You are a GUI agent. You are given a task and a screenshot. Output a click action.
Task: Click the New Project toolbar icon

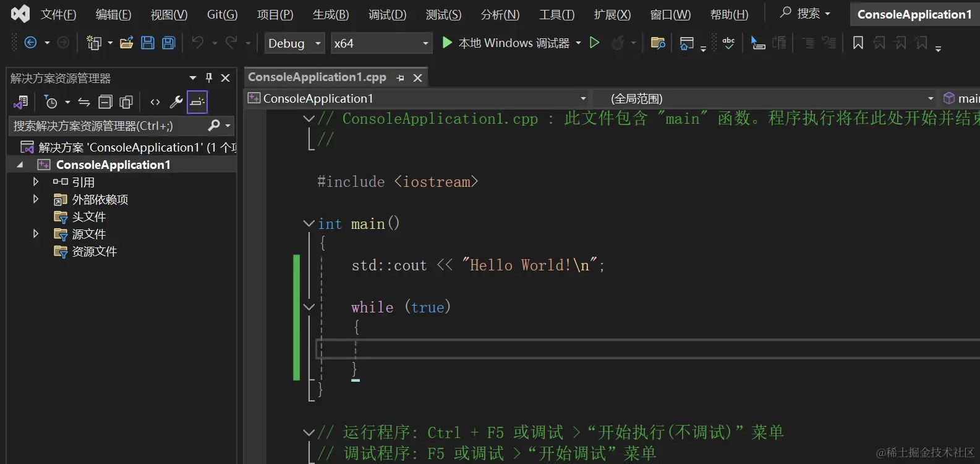[94, 43]
